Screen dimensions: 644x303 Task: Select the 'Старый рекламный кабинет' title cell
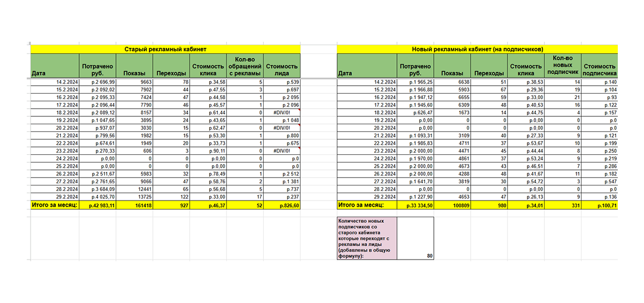pyautogui.click(x=166, y=49)
